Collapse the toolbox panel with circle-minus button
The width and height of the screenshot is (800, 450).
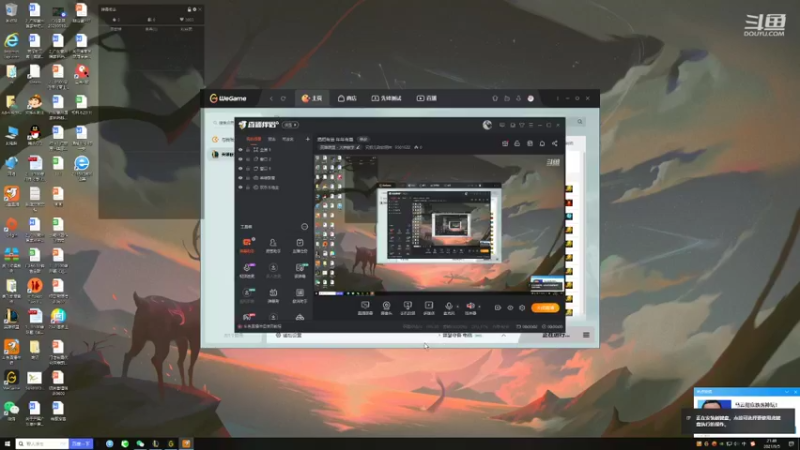click(x=305, y=227)
